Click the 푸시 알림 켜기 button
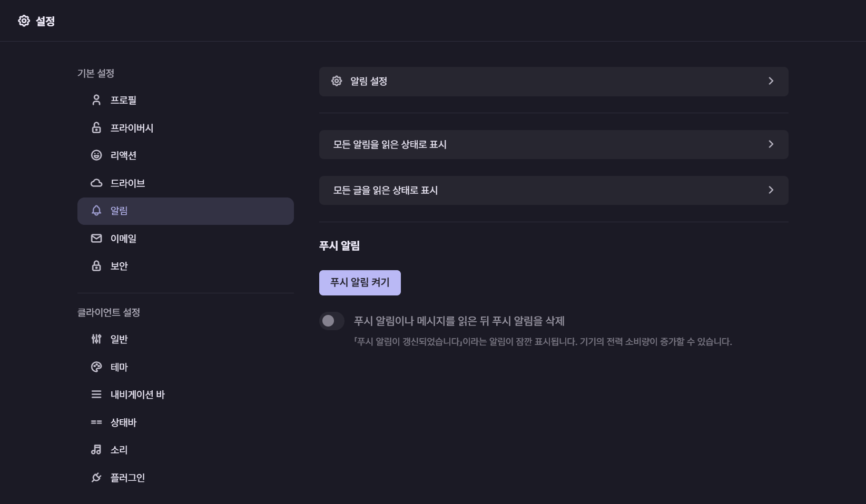The image size is (866, 504). click(x=359, y=282)
